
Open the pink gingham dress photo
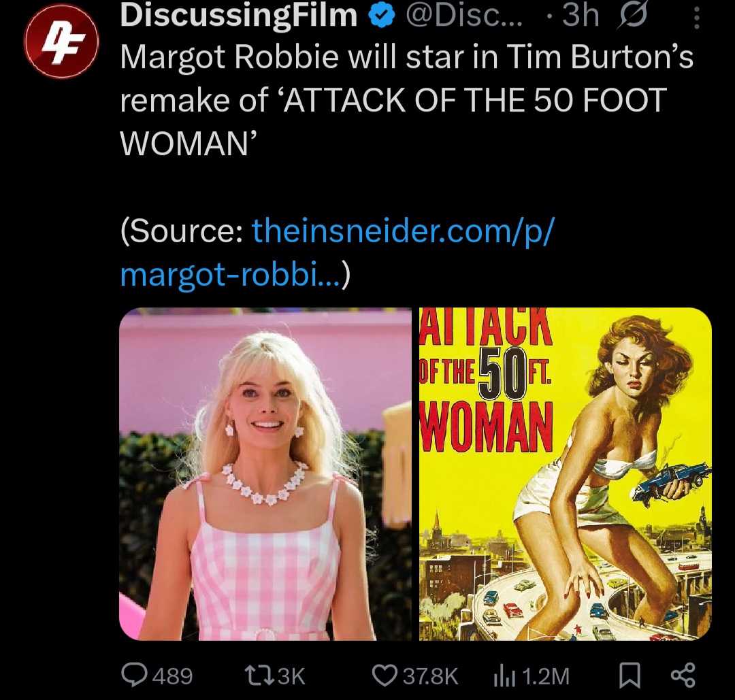[x=265, y=473]
